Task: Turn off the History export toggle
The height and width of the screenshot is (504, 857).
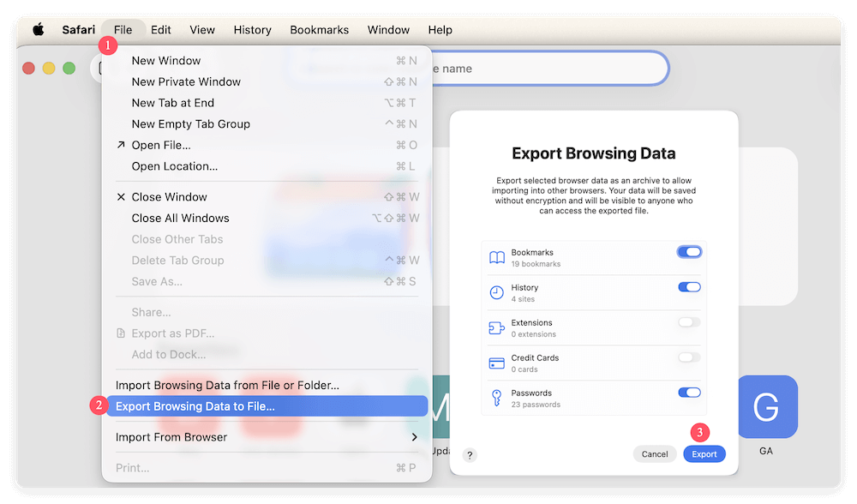Action: pos(690,287)
